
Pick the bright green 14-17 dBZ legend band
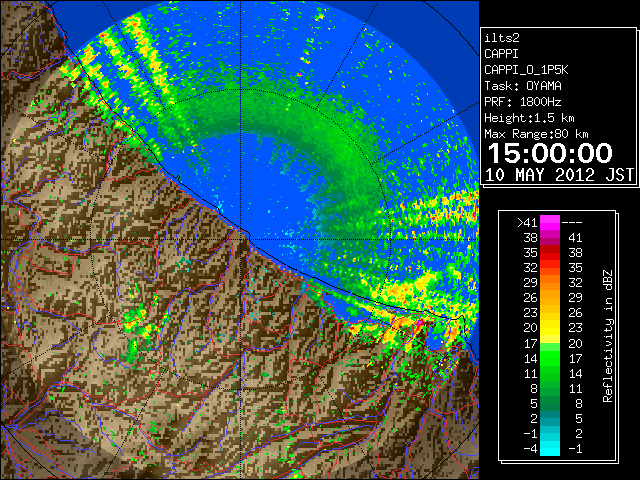point(550,358)
